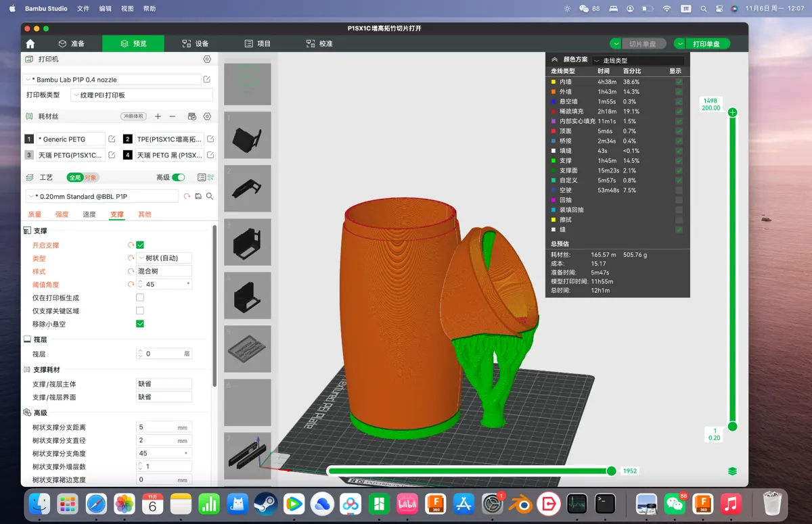Screen dimensions: 812x524
Task: Open the support 类型 树状(自动) dropdown
Action: click(164, 258)
